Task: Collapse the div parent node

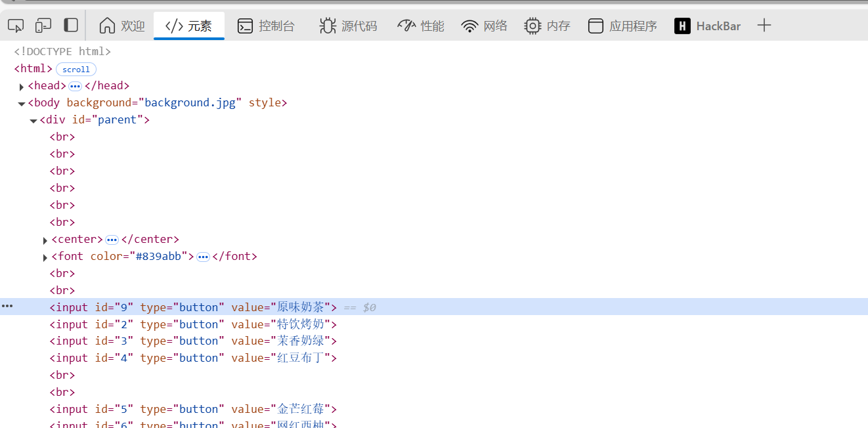Action: (33, 121)
